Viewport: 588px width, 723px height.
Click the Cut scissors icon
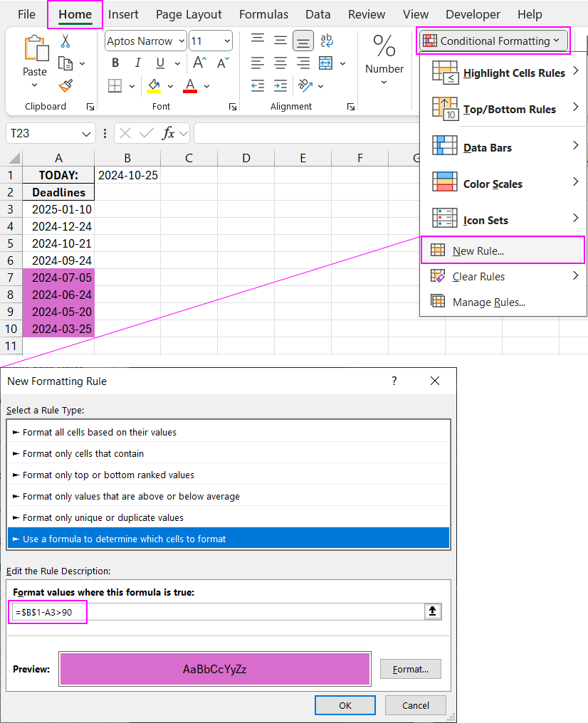click(x=65, y=41)
